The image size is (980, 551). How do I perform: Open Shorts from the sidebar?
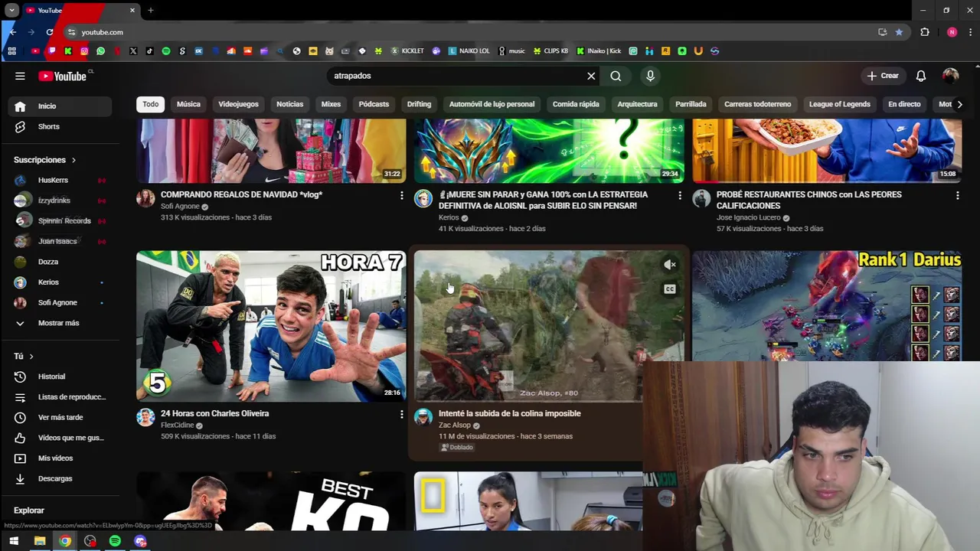point(61,126)
